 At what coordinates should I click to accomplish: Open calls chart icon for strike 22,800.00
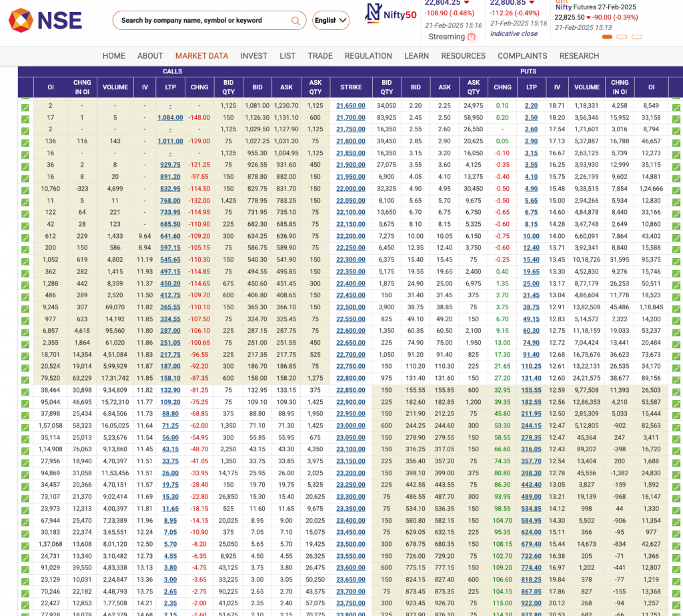click(x=25, y=380)
